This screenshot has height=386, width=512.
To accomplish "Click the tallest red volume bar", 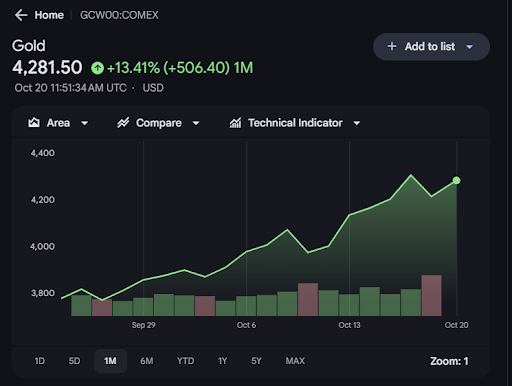I will [431, 295].
